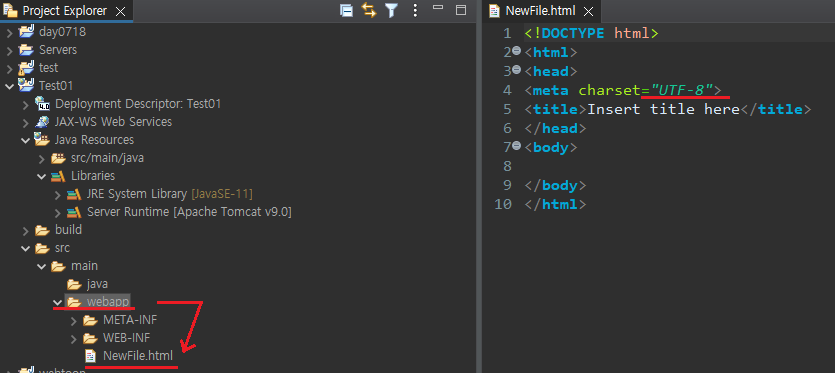
Task: Click the java folder icon under main
Action: pos(75,284)
